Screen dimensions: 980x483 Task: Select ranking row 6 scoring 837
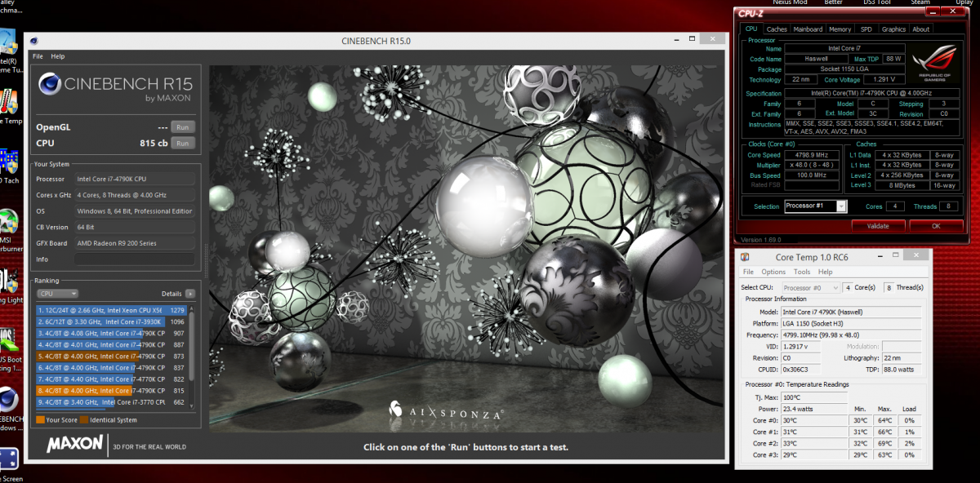[111, 368]
